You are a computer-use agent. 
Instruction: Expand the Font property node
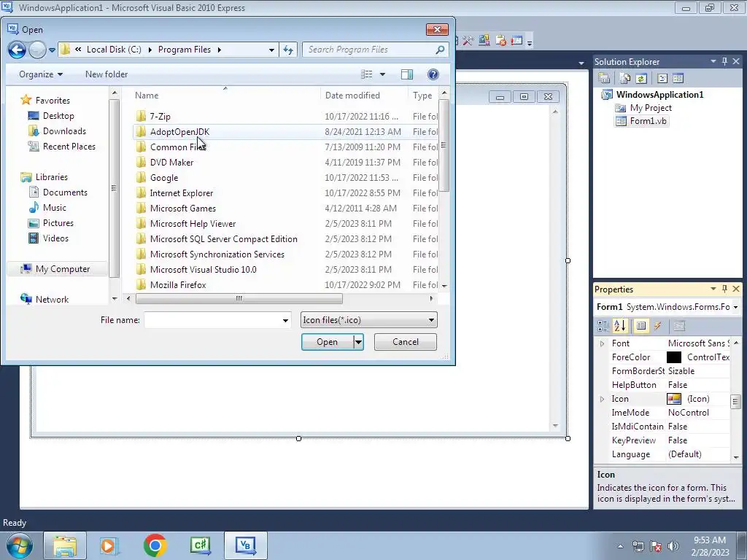[602, 343]
